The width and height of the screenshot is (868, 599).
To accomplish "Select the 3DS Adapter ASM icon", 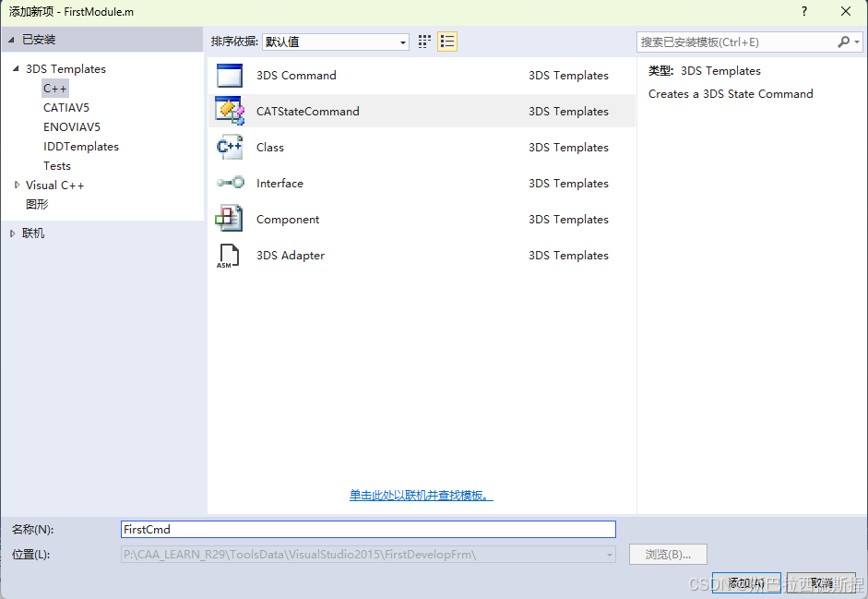I will [228, 256].
